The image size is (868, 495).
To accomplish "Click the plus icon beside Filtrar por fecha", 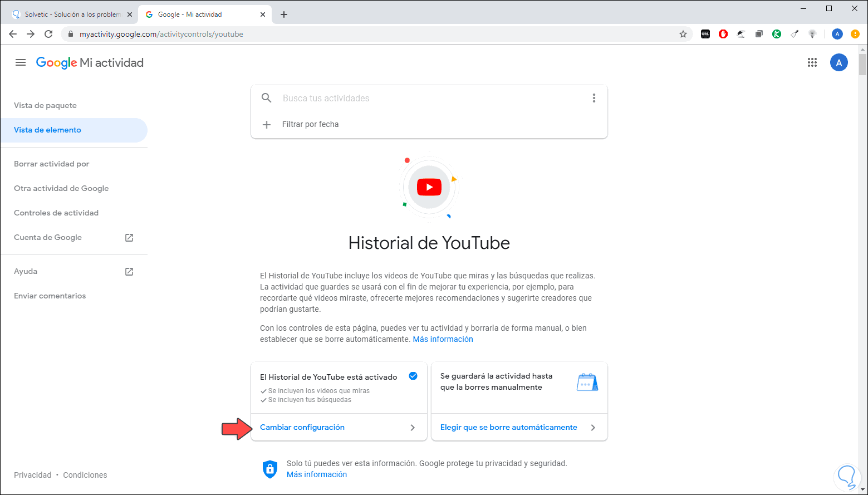I will tap(267, 124).
